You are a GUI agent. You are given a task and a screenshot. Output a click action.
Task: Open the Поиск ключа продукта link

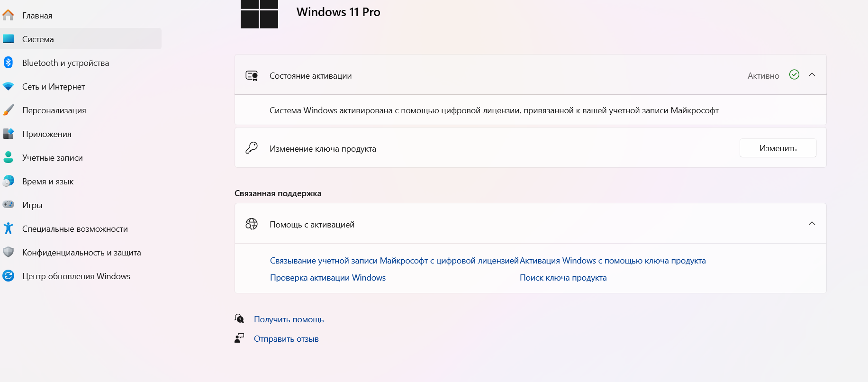pos(563,278)
